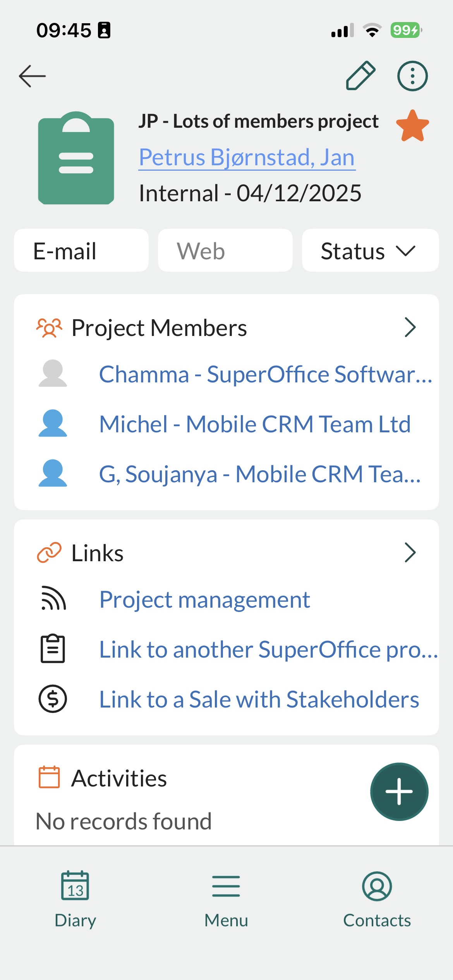
Task: Tap the blue avatar icon beside Michel
Action: (53, 423)
